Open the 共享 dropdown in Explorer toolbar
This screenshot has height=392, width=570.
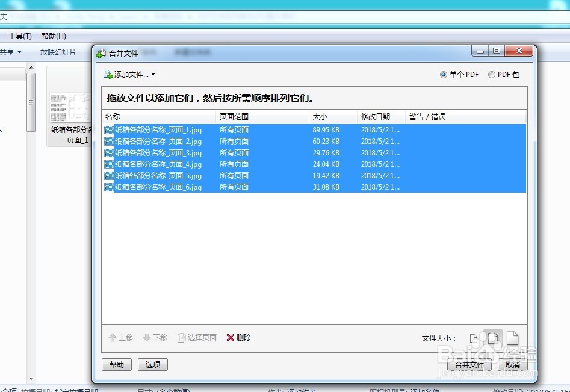11,52
